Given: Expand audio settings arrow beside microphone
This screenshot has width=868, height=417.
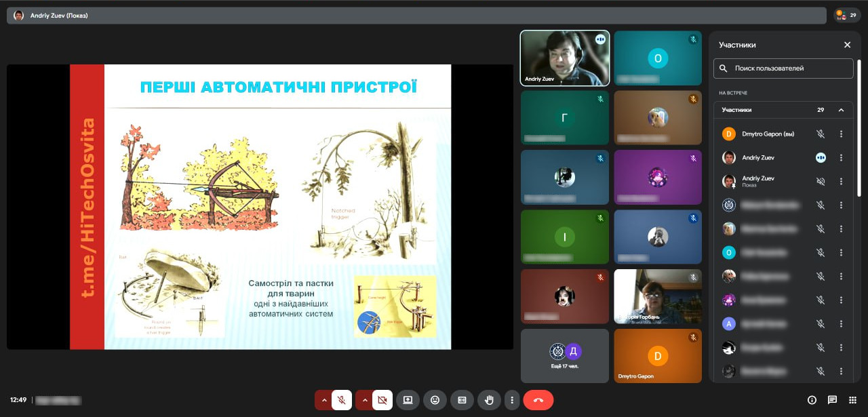Looking at the screenshot, I should (x=323, y=400).
